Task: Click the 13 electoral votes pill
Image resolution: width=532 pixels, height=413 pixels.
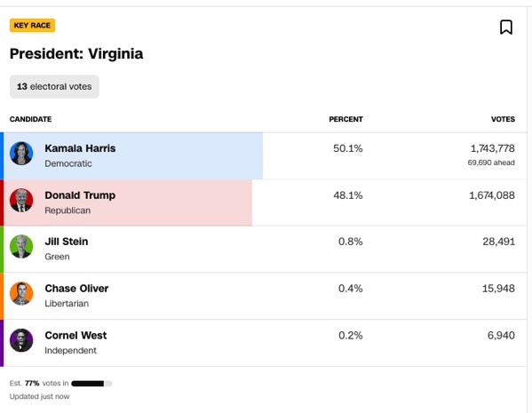Action: point(54,86)
